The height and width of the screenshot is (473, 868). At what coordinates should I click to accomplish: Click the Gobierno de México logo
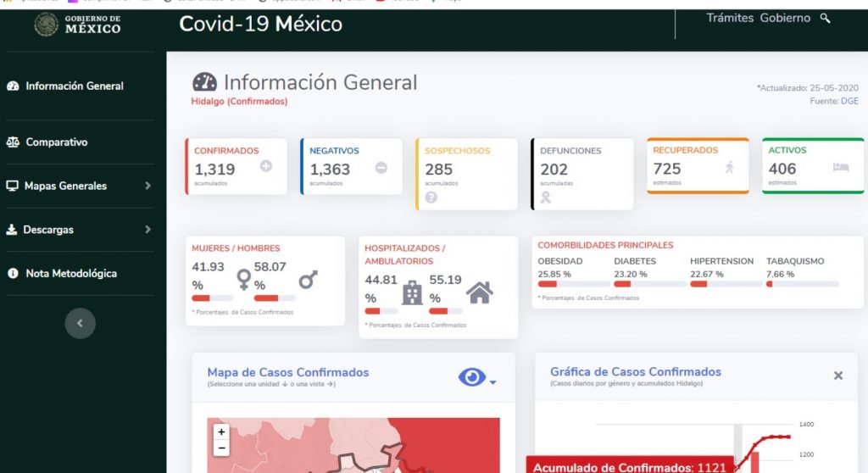coord(77,25)
